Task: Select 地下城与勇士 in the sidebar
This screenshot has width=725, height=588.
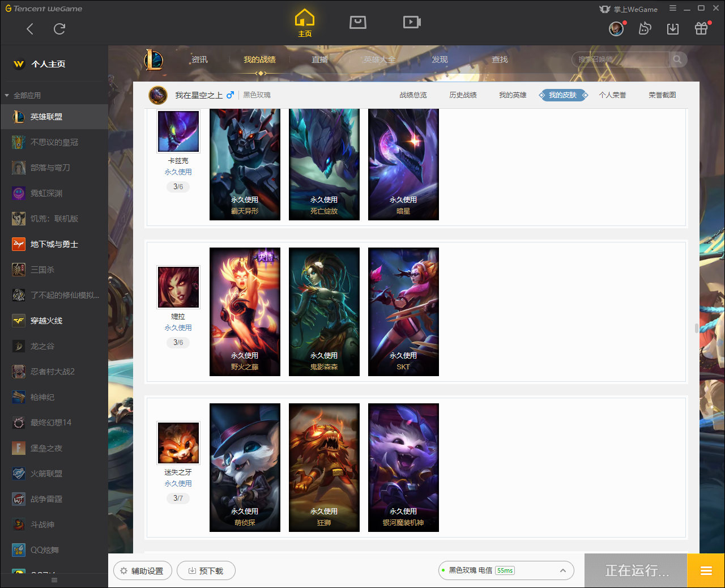Action: click(54, 244)
